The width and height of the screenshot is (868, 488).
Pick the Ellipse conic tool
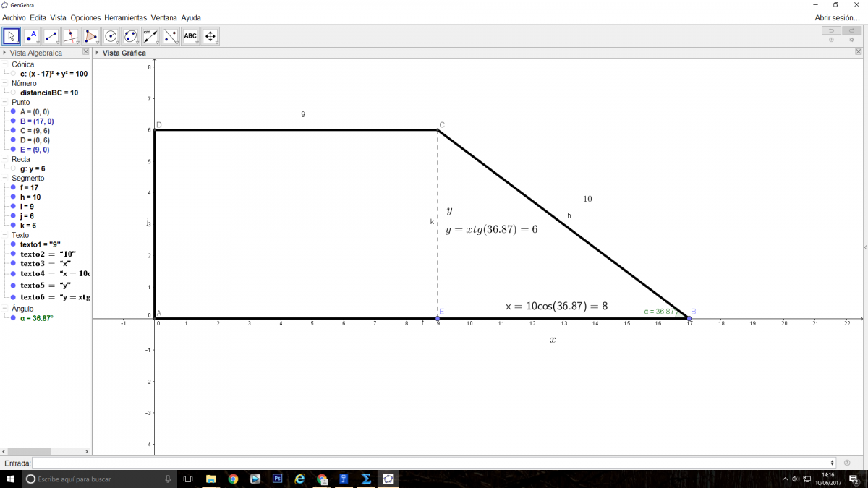coord(130,36)
